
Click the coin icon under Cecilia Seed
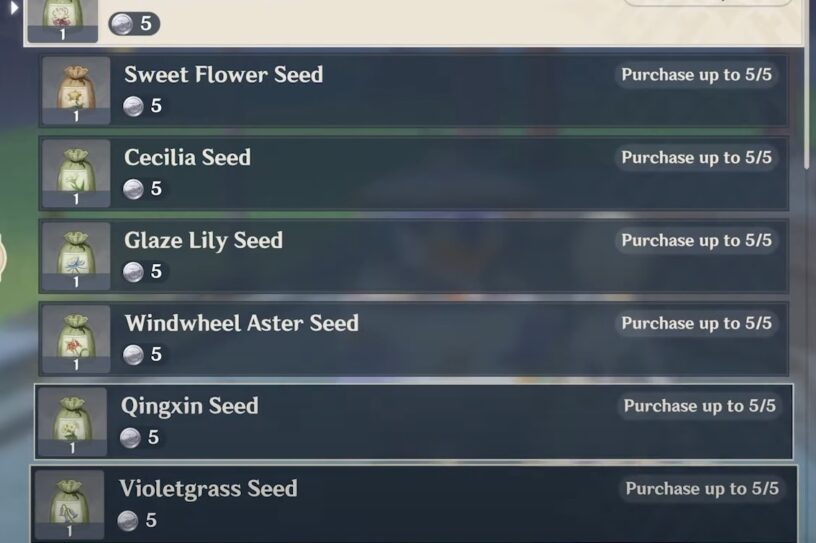click(133, 189)
